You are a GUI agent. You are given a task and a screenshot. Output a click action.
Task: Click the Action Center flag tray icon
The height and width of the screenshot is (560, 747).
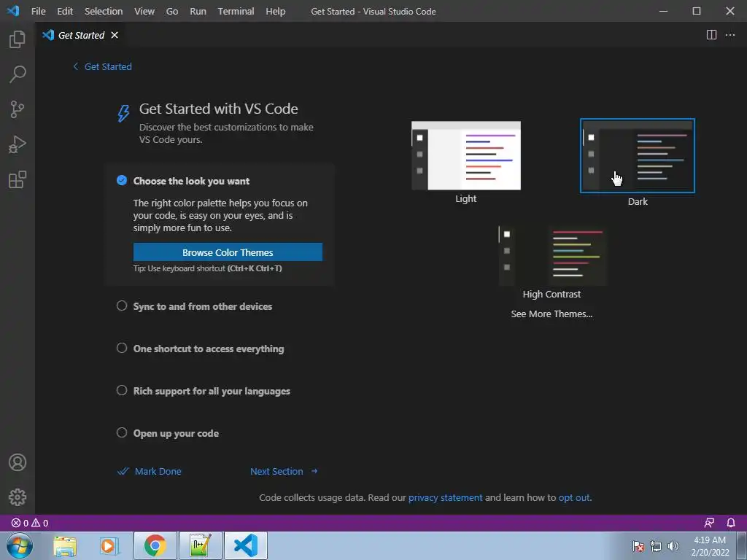pyautogui.click(x=638, y=546)
